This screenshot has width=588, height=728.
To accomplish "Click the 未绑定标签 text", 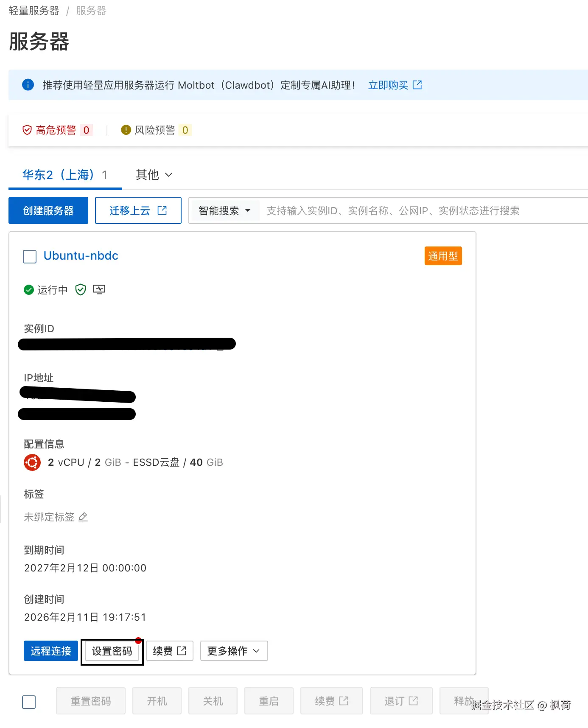I will click(x=49, y=517).
